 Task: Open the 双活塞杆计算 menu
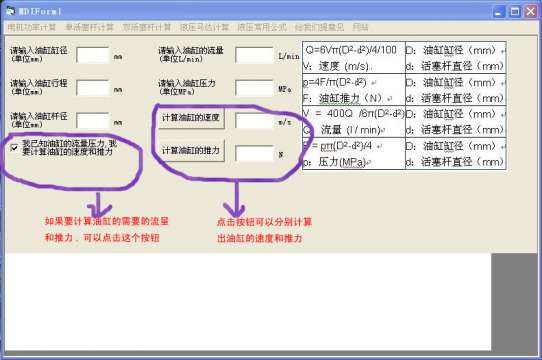(147, 27)
